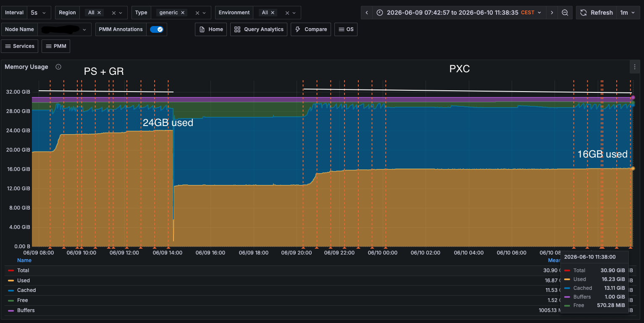The width and height of the screenshot is (644, 323).
Task: Toggle the Free series in legend
Action: 23,300
